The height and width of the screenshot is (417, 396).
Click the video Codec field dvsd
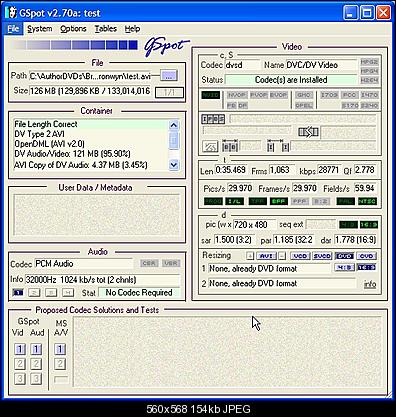click(242, 65)
